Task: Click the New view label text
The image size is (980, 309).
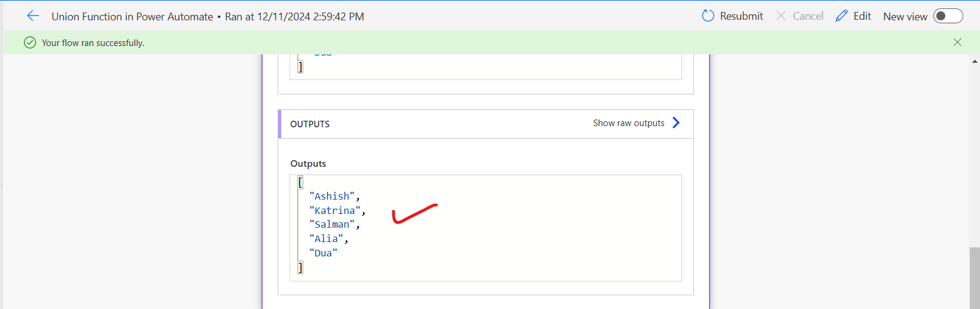Action: point(905,17)
